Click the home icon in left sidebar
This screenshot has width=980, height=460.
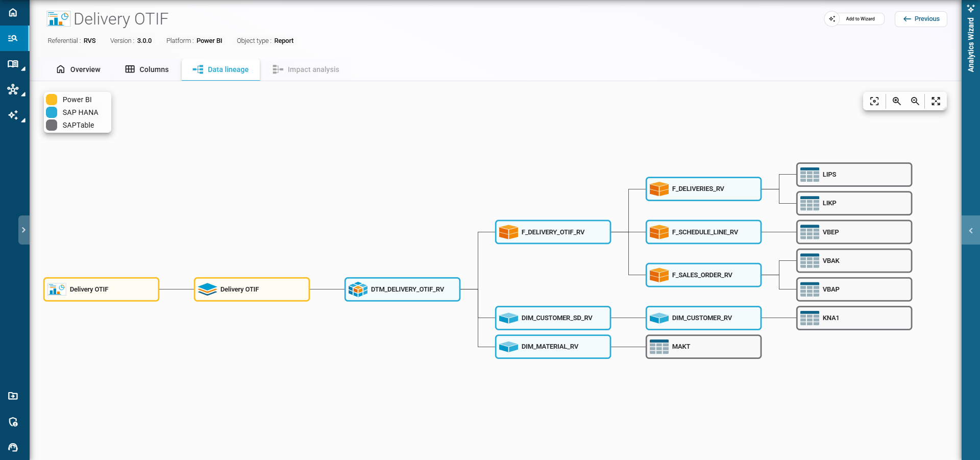(13, 12)
